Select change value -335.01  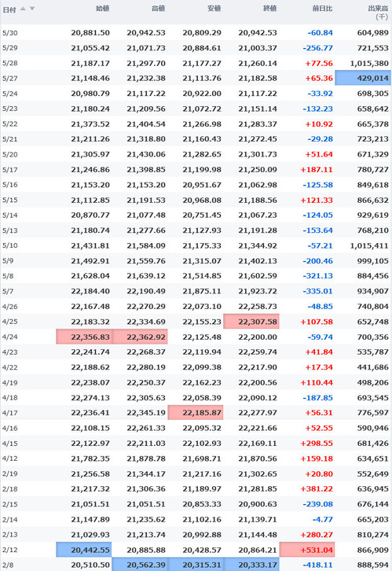click(x=318, y=291)
